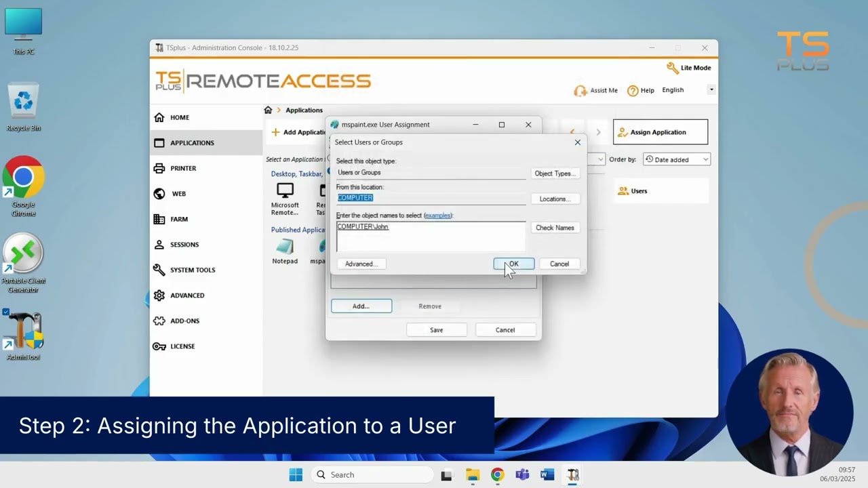Open the WEB section

pyautogui.click(x=206, y=194)
